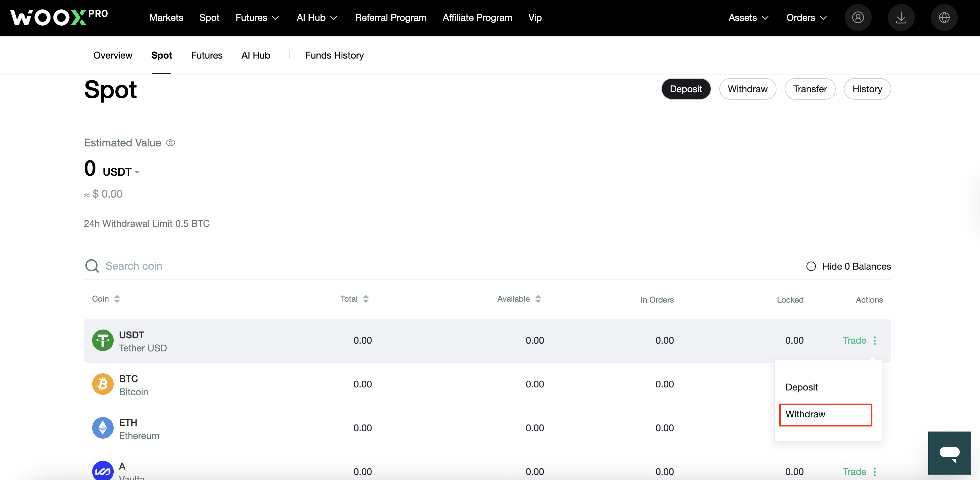Choose Withdraw in USDT popup menu
Viewport: 980px width, 480px height.
(x=826, y=414)
